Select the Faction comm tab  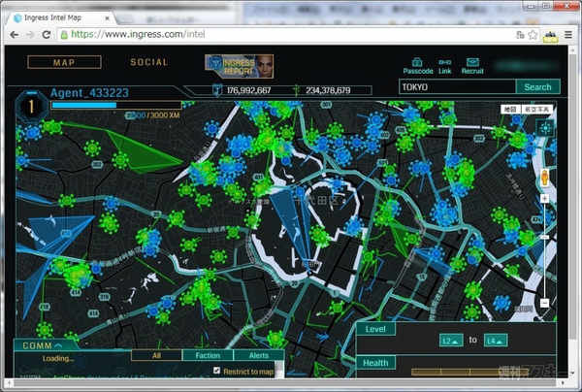pos(208,355)
